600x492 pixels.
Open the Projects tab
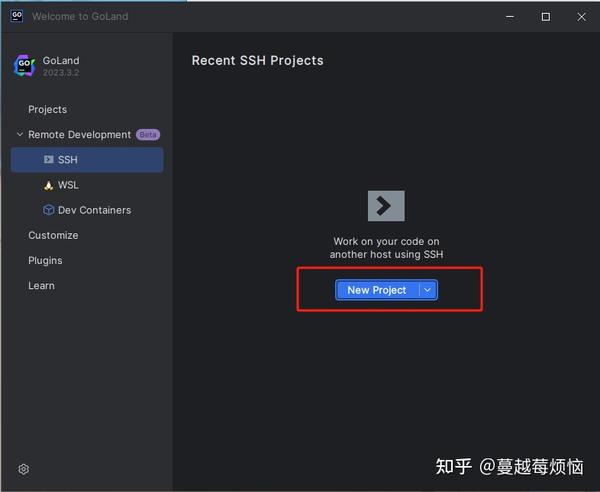47,109
